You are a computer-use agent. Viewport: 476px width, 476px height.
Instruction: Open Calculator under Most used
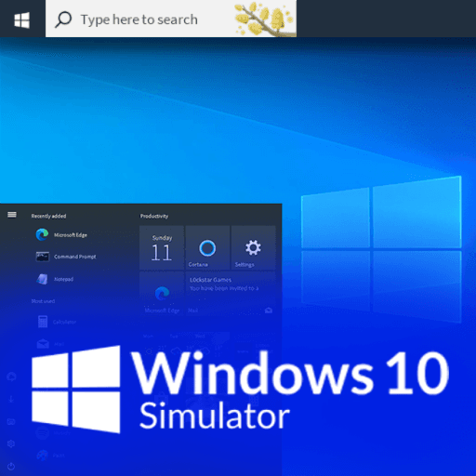click(57, 322)
